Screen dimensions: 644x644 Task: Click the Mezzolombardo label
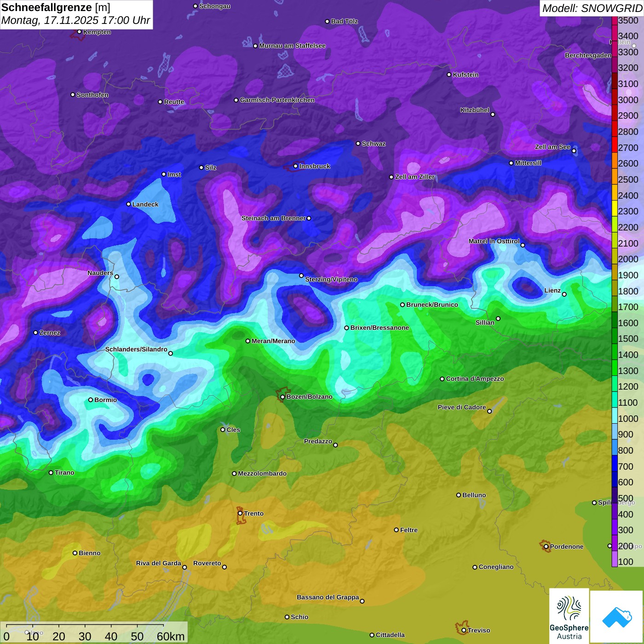coord(262,473)
